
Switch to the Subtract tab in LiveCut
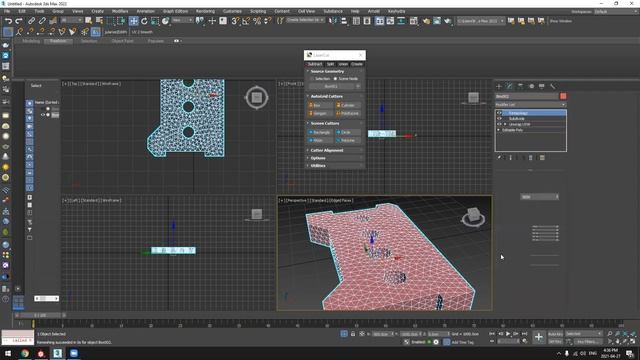[x=315, y=64]
